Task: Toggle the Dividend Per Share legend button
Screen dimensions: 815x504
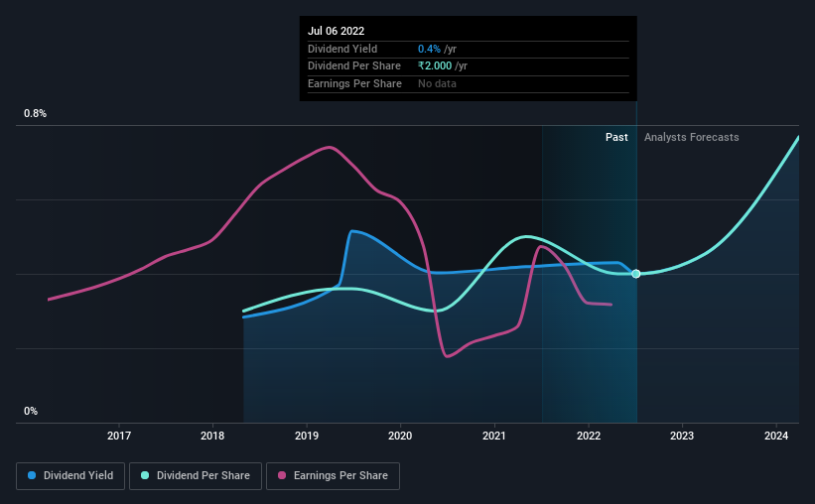Action: pyautogui.click(x=196, y=475)
